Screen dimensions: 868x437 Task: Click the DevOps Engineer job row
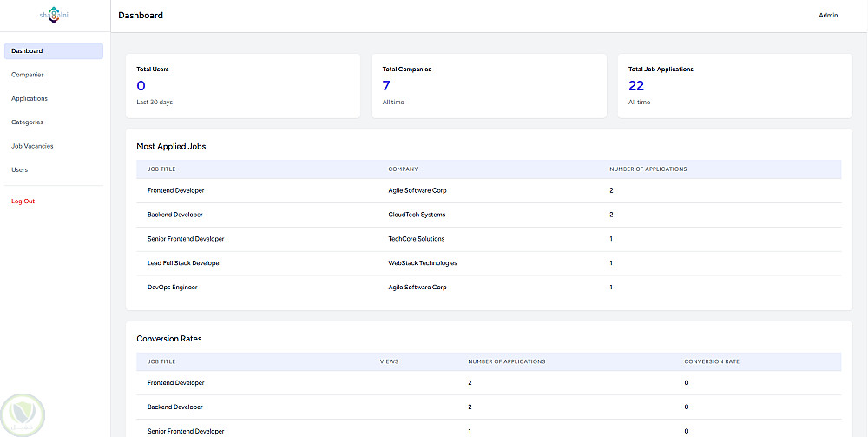click(489, 288)
